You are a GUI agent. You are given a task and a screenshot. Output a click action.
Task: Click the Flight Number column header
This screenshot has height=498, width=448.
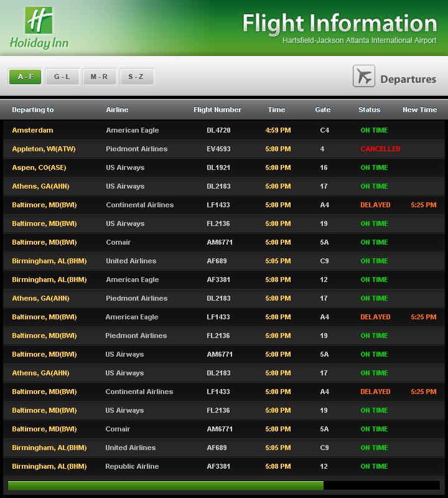click(x=218, y=110)
